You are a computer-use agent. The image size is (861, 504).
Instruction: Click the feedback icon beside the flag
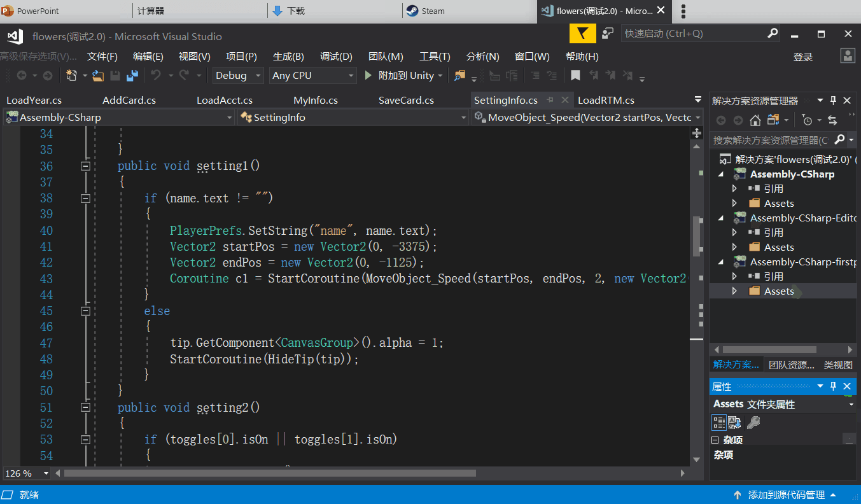(608, 34)
